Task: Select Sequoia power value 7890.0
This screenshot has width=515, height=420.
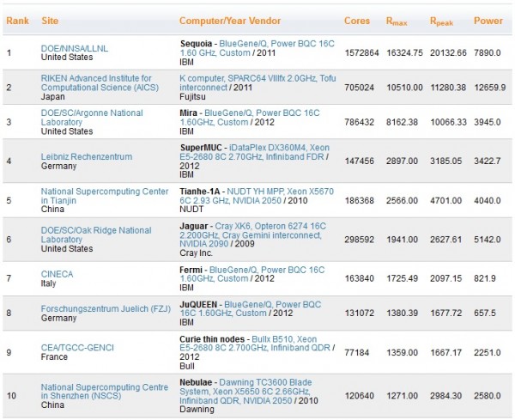Action: coord(488,53)
